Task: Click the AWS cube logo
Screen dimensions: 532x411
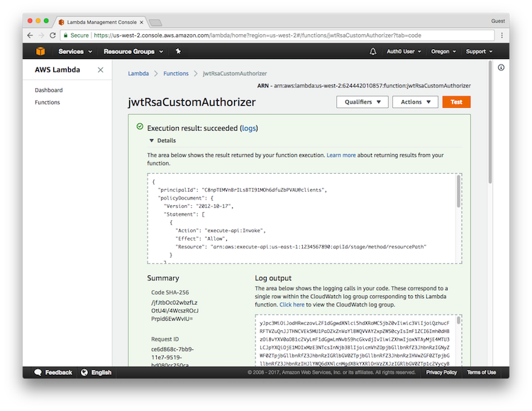Action: click(40, 51)
